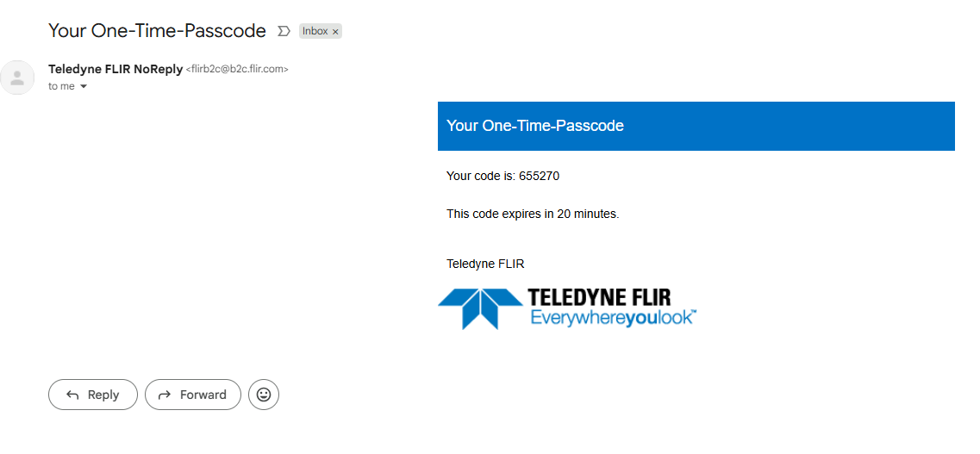Remove the Inbox label with its X
The image size is (980, 454).
click(336, 31)
